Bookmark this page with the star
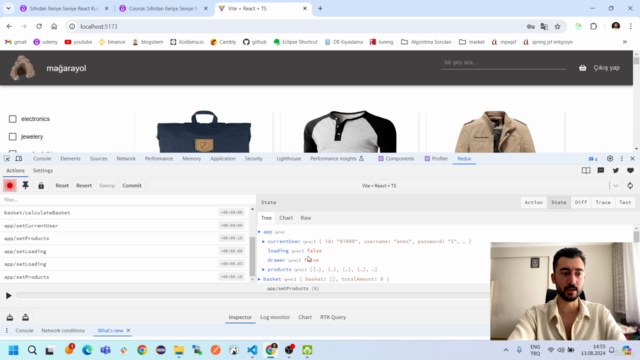This screenshot has width=640, height=360. (x=557, y=27)
